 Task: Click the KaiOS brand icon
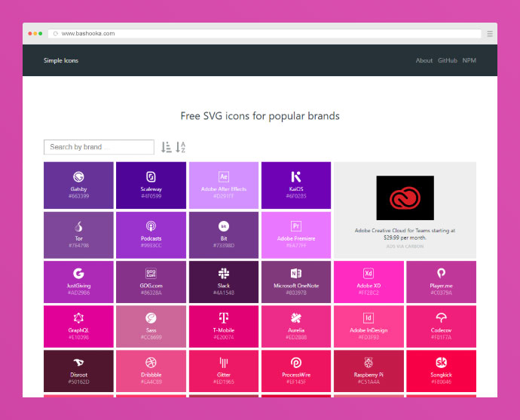pos(296,177)
